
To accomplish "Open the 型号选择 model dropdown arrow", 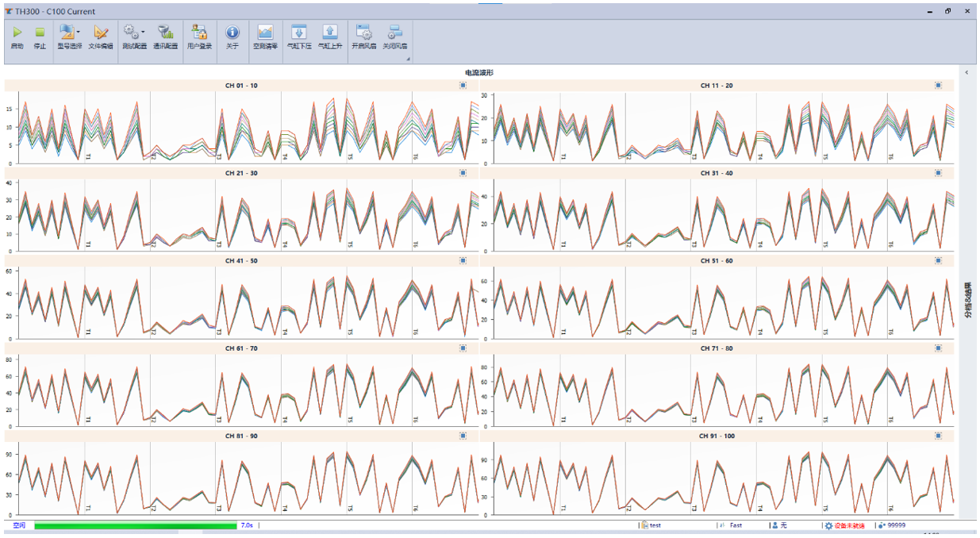I will (79, 33).
